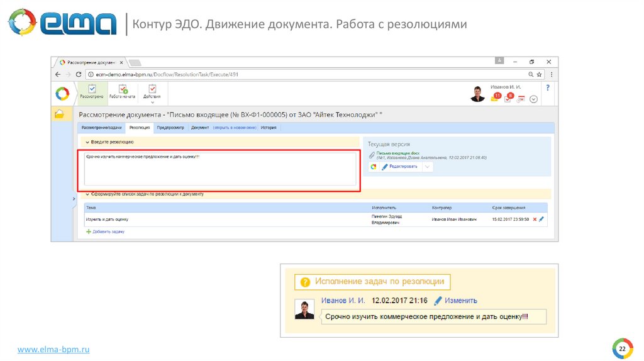Open the 'История' tab
This screenshot has height=361, width=644.
[269, 128]
